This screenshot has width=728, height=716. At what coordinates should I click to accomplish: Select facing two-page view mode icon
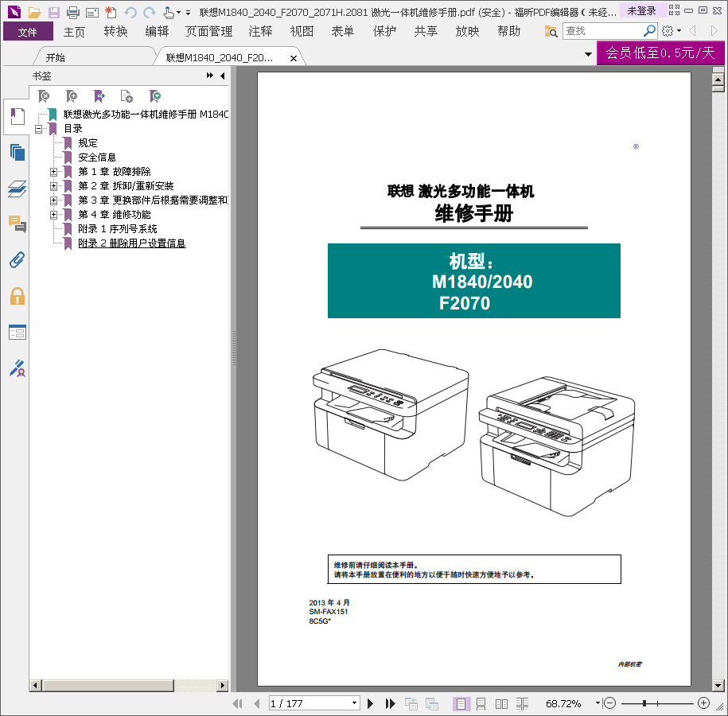click(x=501, y=704)
